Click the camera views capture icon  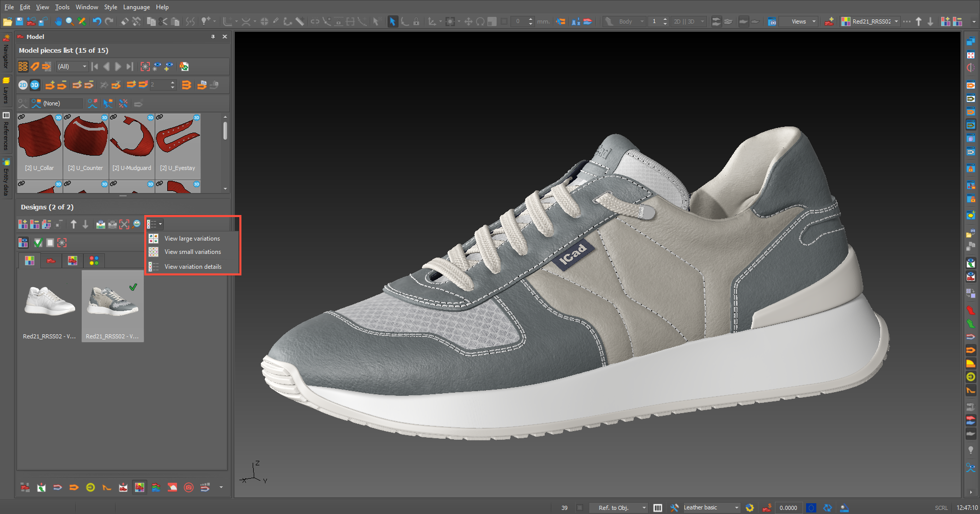pos(772,22)
